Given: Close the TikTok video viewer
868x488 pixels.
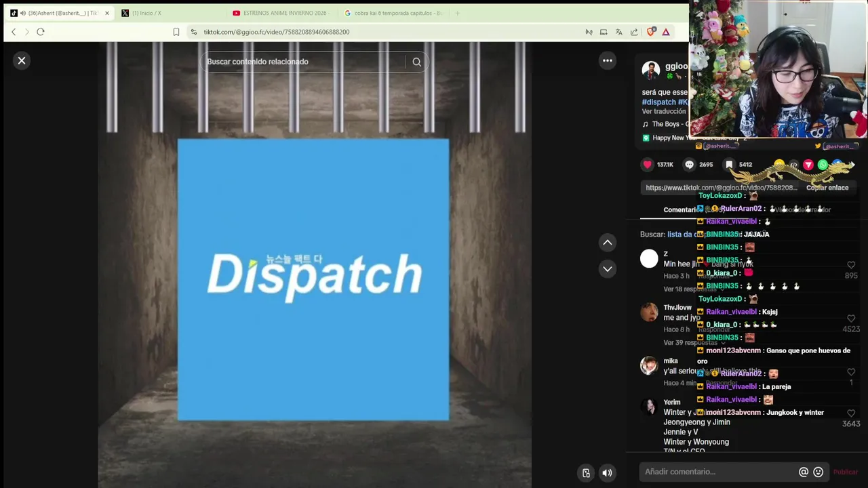Looking at the screenshot, I should (22, 61).
